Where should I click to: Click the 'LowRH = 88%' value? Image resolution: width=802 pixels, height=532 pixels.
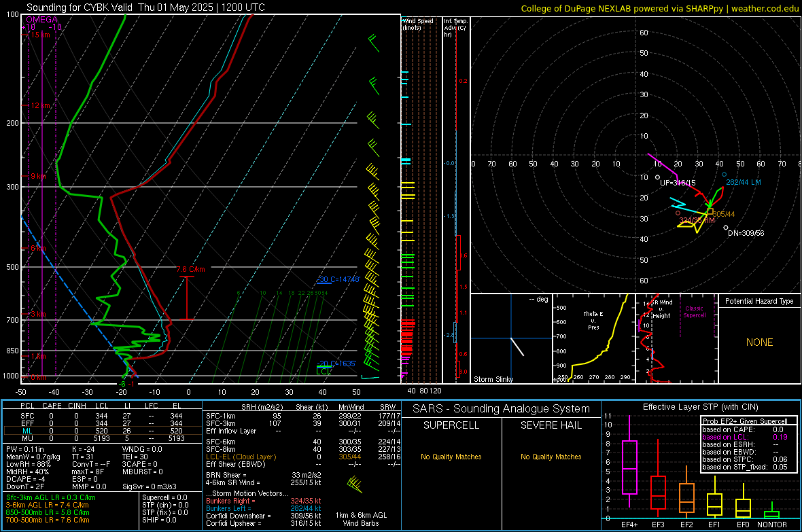[x=29, y=465]
